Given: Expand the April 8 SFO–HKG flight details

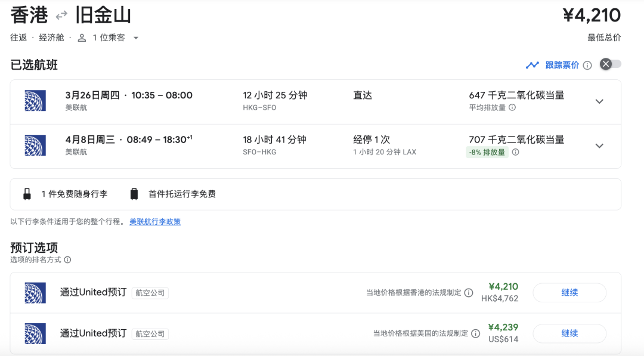Looking at the screenshot, I should pos(599,146).
